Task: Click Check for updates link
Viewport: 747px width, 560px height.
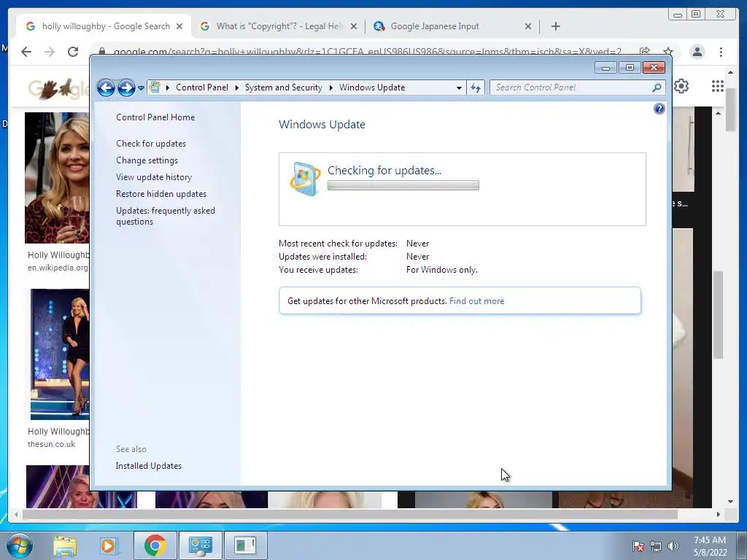Action: [x=151, y=144]
